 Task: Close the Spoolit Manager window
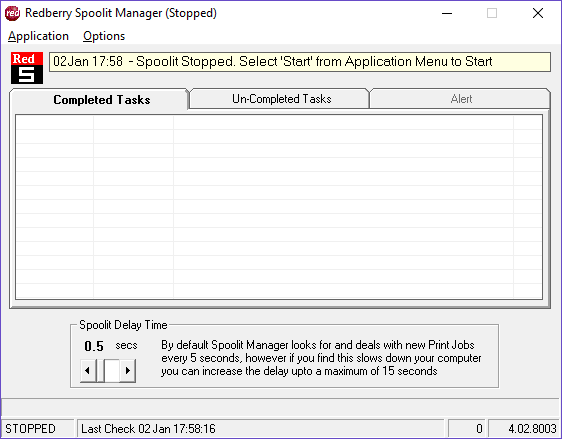(538, 14)
